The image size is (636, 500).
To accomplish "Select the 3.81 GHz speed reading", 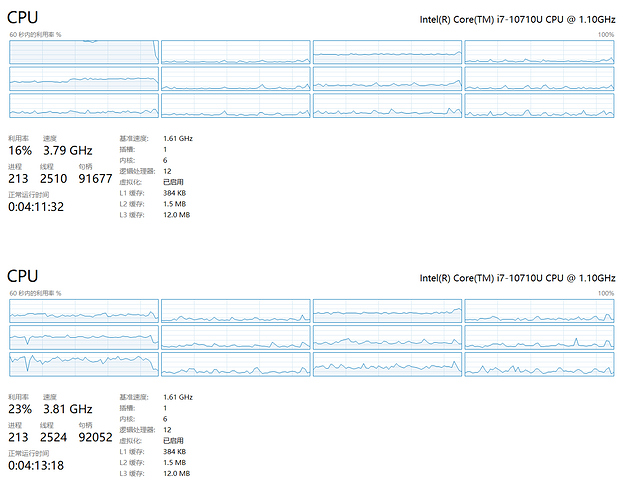I will (x=68, y=409).
